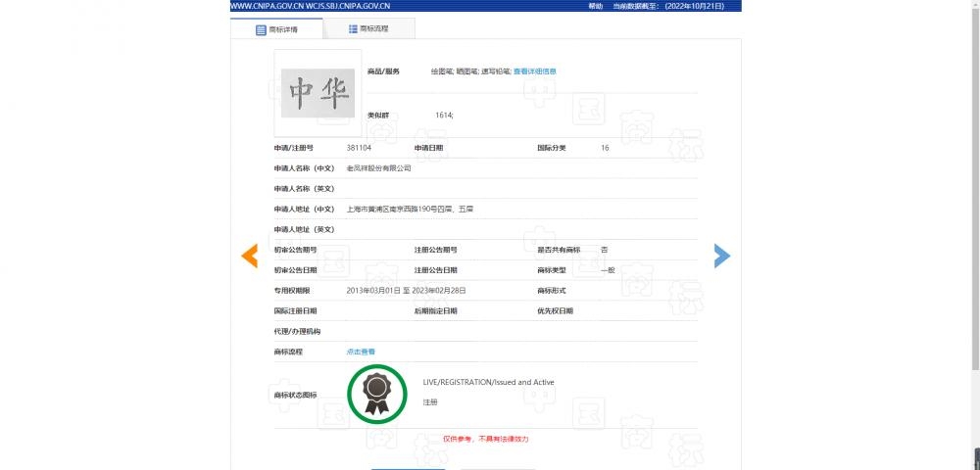Click the 初审公告日期 label
The width and height of the screenshot is (980, 470).
point(296,270)
